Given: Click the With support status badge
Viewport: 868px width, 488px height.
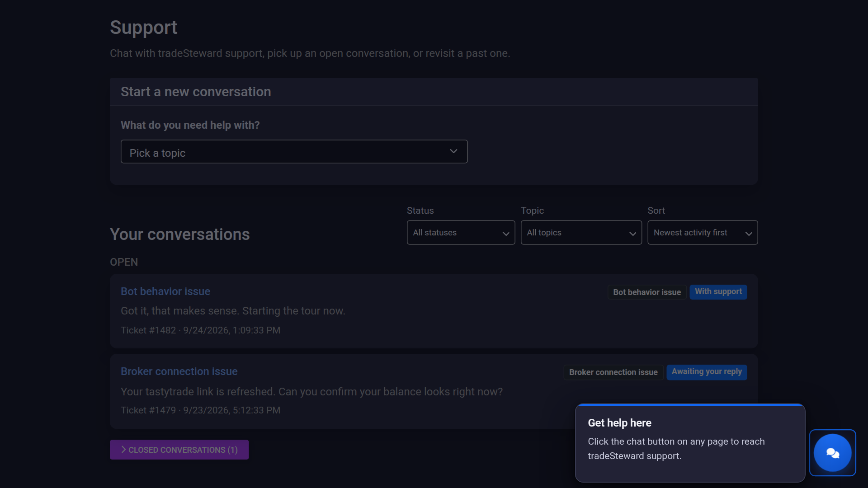Looking at the screenshot, I should pos(718,292).
